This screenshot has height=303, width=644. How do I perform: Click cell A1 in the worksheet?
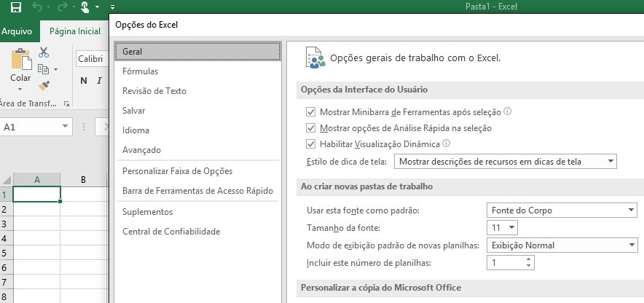(37, 194)
